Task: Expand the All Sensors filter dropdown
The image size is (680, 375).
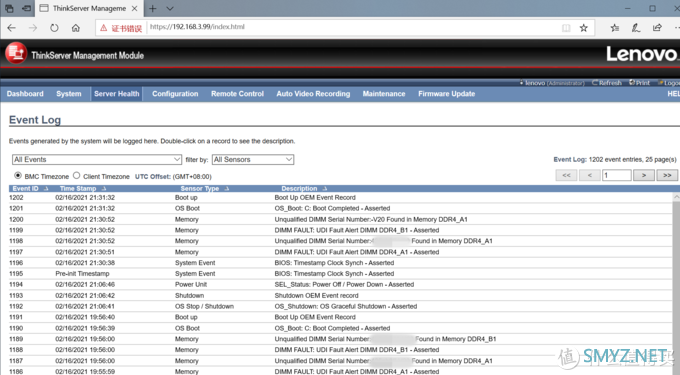Action: pyautogui.click(x=253, y=160)
